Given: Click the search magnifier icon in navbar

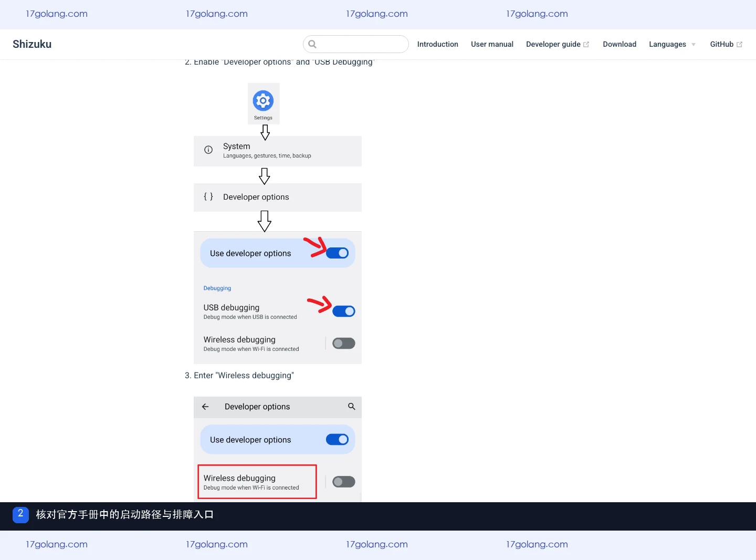Looking at the screenshot, I should click(x=312, y=44).
